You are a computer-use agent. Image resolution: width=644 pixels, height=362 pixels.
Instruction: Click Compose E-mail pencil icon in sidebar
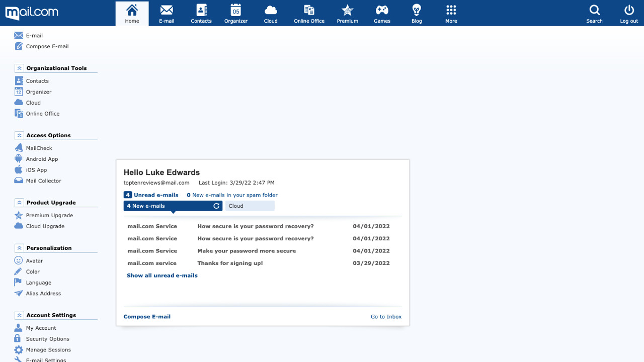pyautogui.click(x=19, y=46)
